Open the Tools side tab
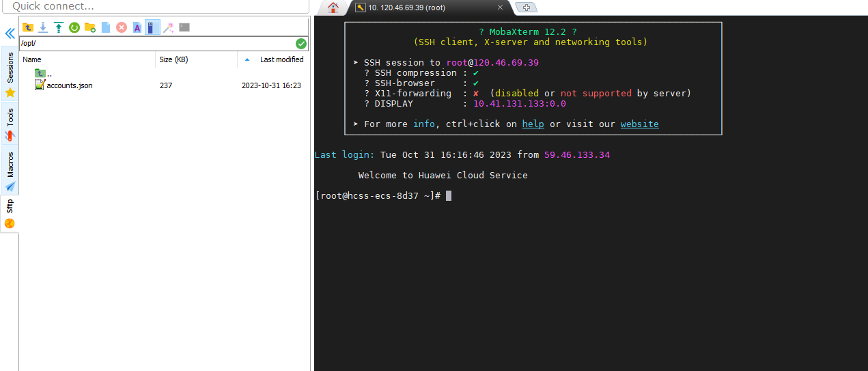 [x=10, y=123]
